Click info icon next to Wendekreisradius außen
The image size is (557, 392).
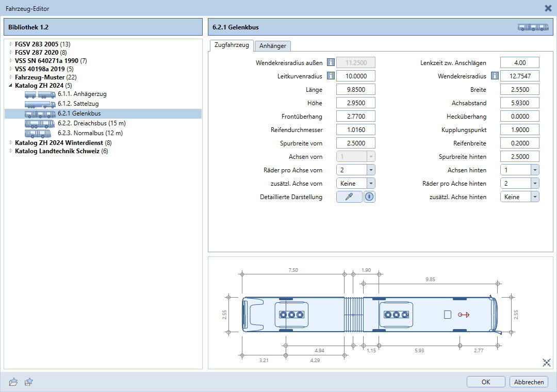pyautogui.click(x=331, y=63)
